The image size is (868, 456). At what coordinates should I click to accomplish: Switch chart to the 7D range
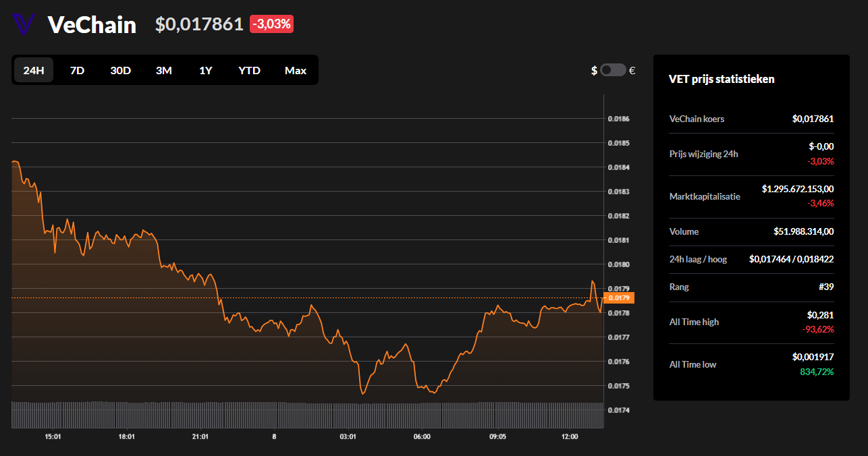point(77,70)
